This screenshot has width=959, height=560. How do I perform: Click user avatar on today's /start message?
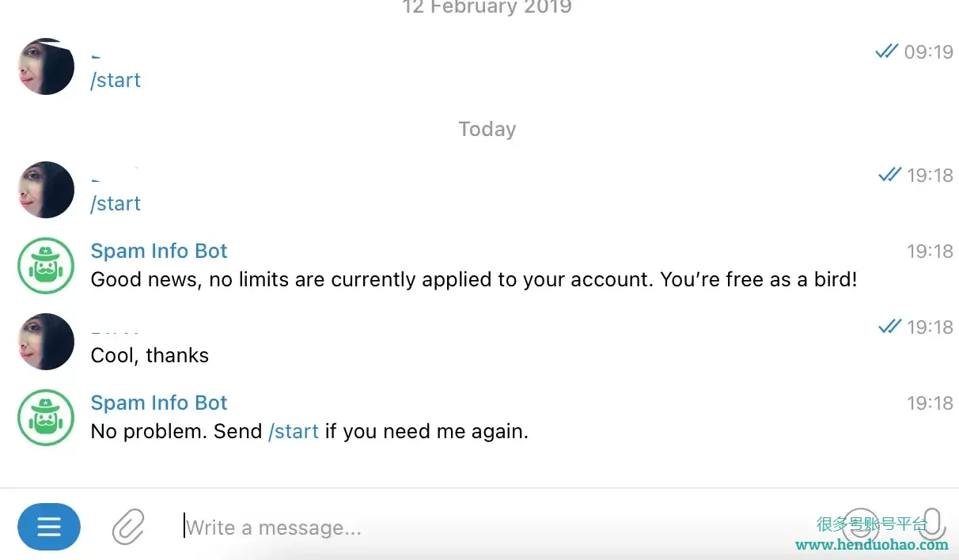pyautogui.click(x=46, y=190)
